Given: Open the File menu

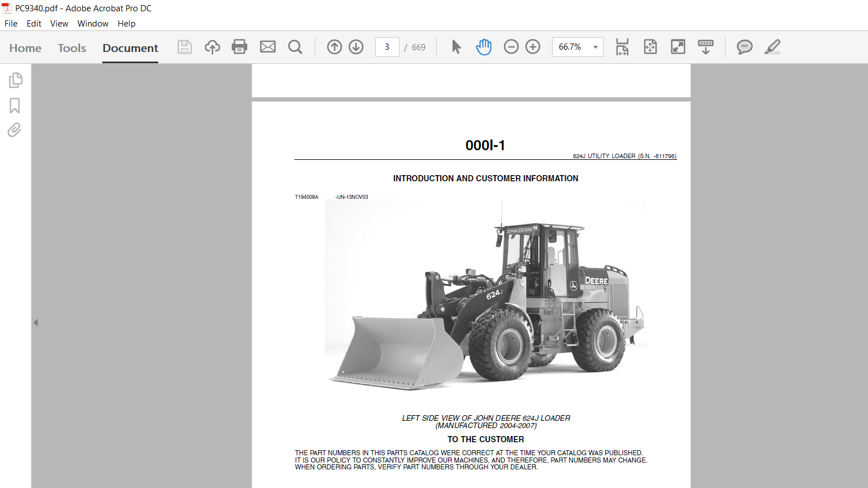Looking at the screenshot, I should [x=11, y=24].
